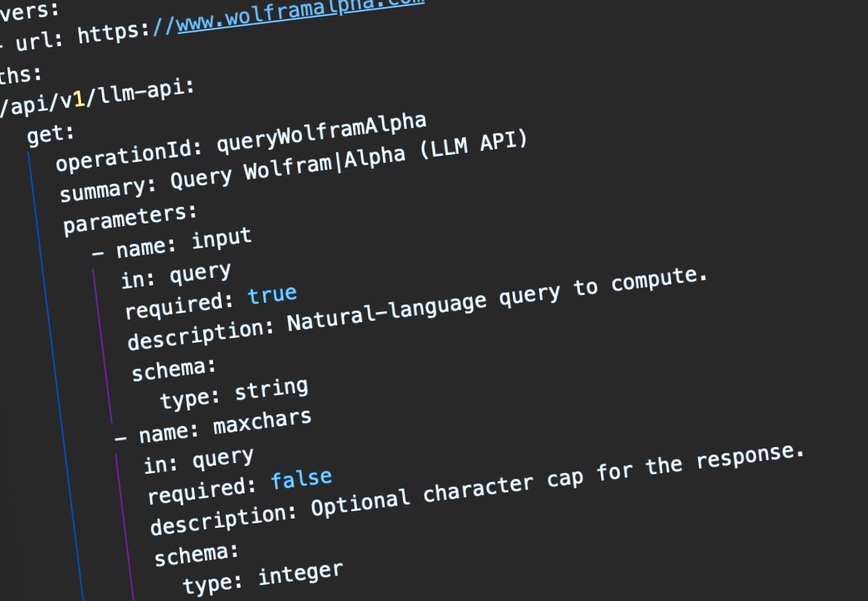Click the blue true value
Screen dimensions: 868x601
pos(272,295)
